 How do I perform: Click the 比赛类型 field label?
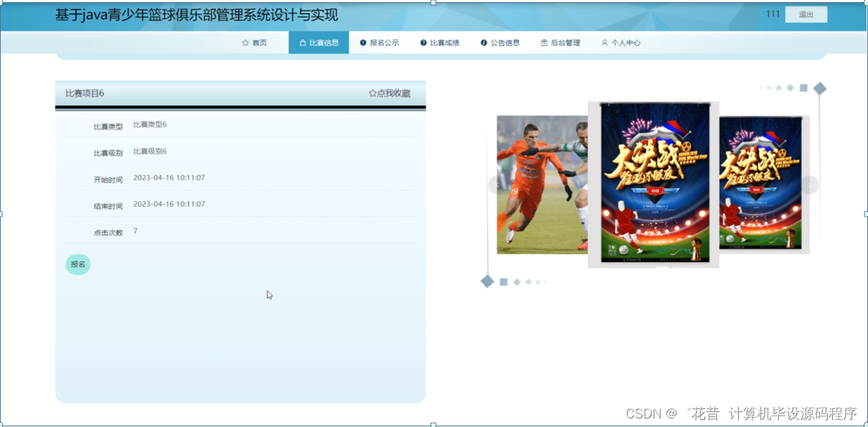[x=108, y=127]
